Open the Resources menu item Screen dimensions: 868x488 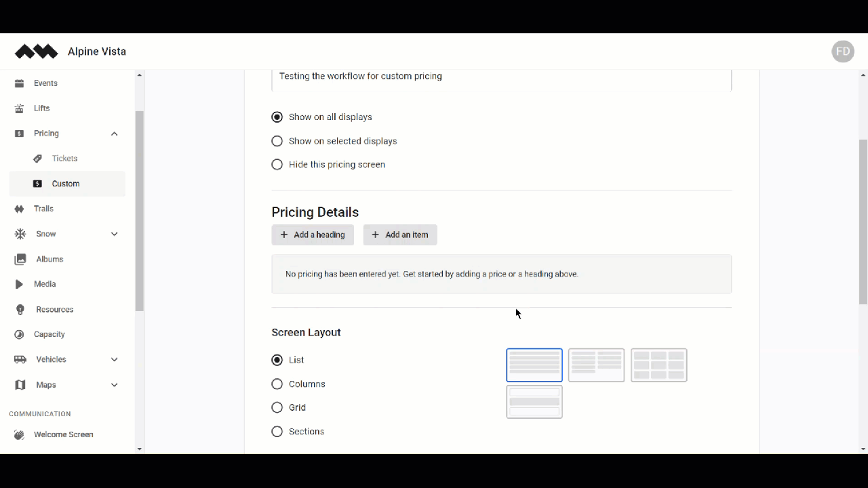click(67, 309)
